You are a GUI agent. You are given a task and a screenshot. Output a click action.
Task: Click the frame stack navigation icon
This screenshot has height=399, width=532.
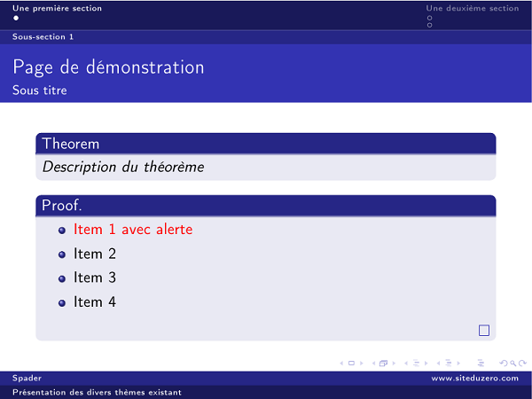(383, 363)
